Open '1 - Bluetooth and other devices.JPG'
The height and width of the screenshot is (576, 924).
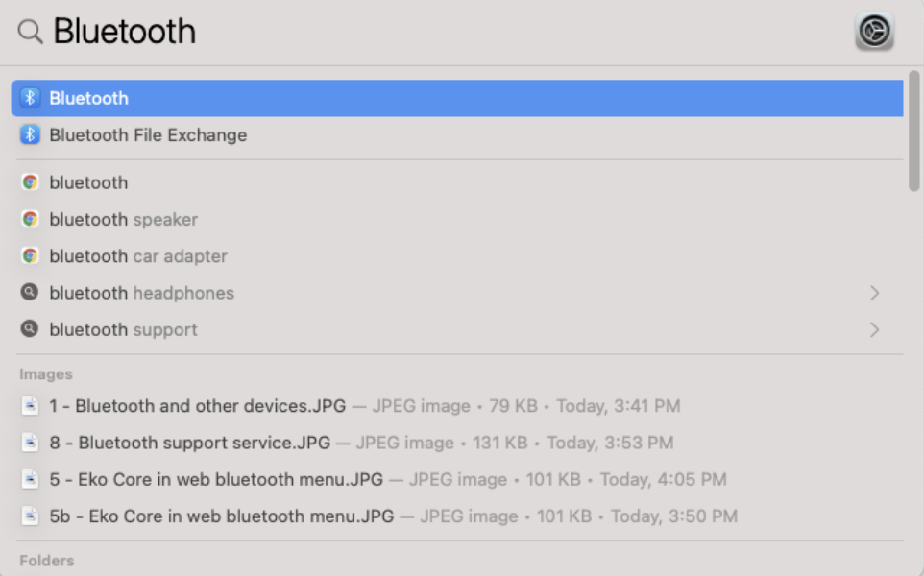coord(457,406)
